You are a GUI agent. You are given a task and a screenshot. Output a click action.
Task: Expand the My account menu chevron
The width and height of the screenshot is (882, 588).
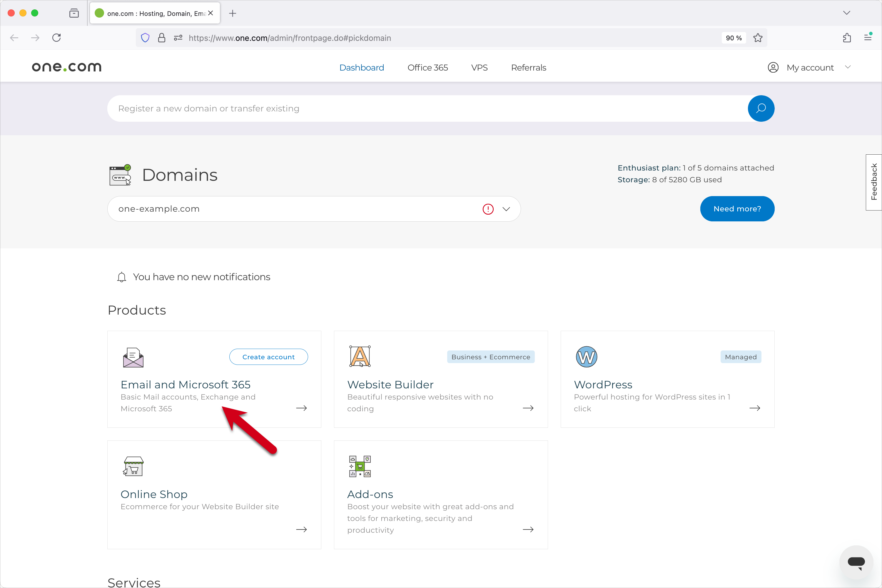click(x=848, y=67)
